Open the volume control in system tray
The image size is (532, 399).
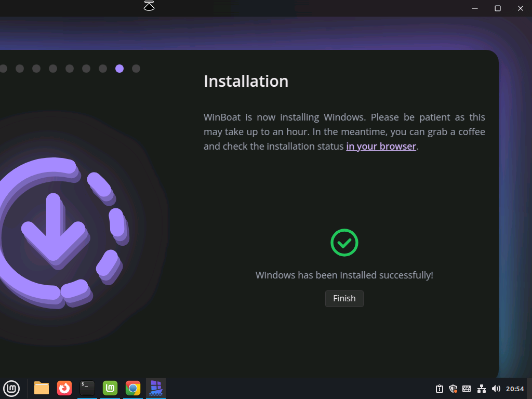(496, 389)
